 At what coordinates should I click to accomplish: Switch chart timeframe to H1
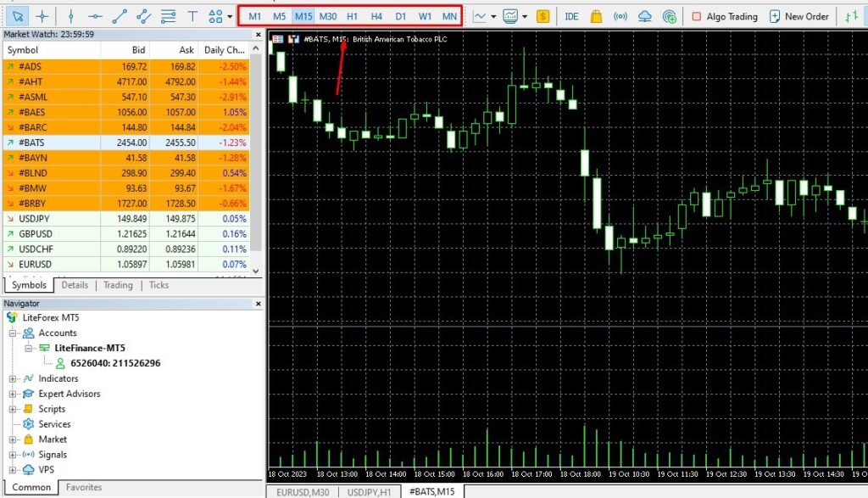tap(353, 16)
